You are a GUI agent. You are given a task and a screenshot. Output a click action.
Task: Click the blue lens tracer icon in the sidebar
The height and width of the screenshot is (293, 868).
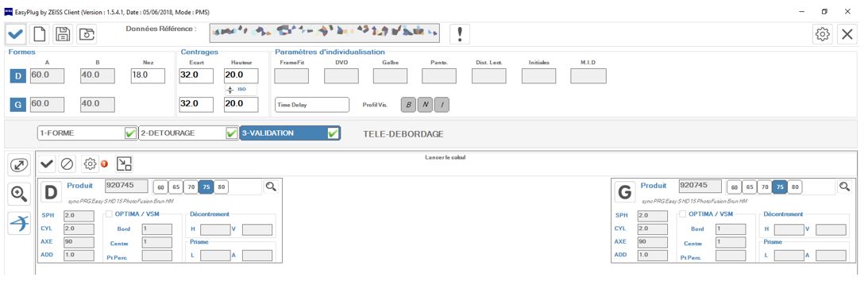(19, 224)
